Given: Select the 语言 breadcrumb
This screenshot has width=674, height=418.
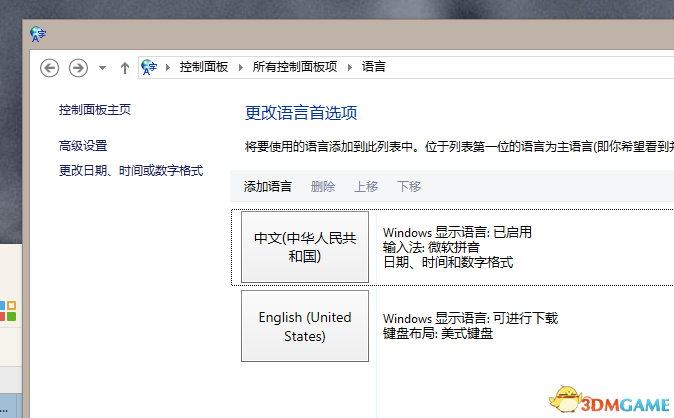Looking at the screenshot, I should pyautogui.click(x=374, y=67).
